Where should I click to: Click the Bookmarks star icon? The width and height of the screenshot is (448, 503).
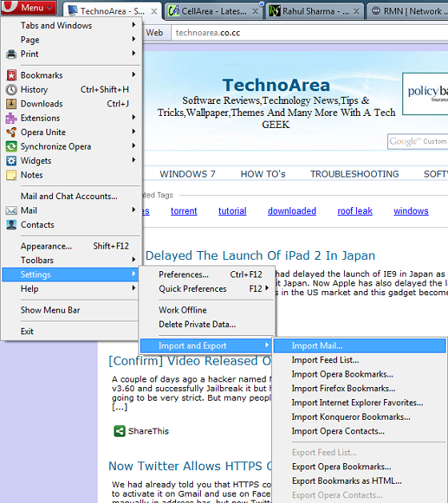[x=11, y=75]
